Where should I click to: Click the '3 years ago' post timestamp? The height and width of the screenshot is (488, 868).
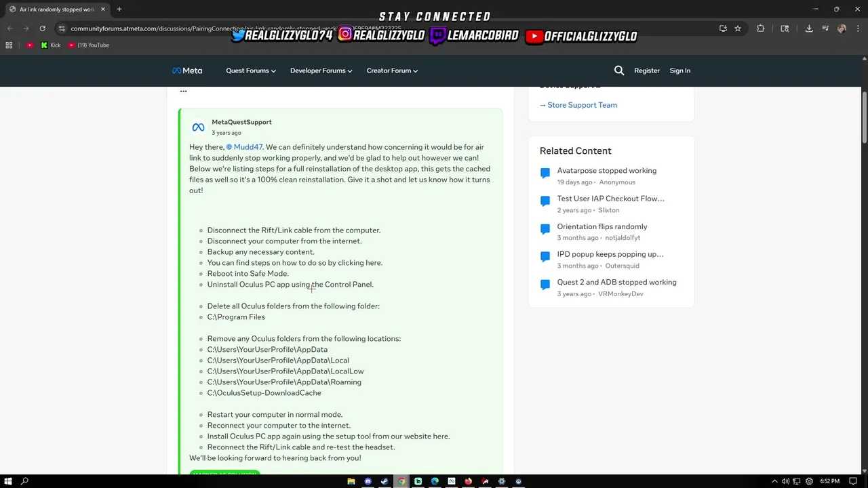coord(226,133)
